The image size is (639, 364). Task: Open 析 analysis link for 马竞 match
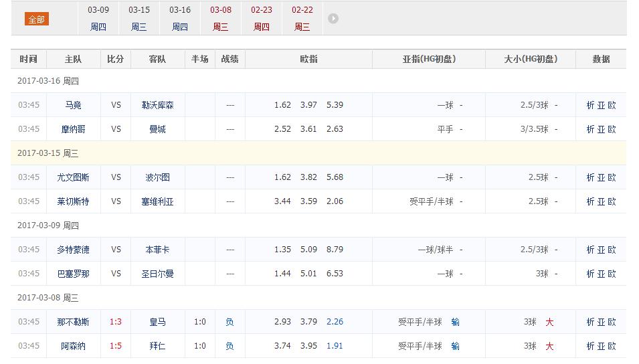[x=591, y=105]
